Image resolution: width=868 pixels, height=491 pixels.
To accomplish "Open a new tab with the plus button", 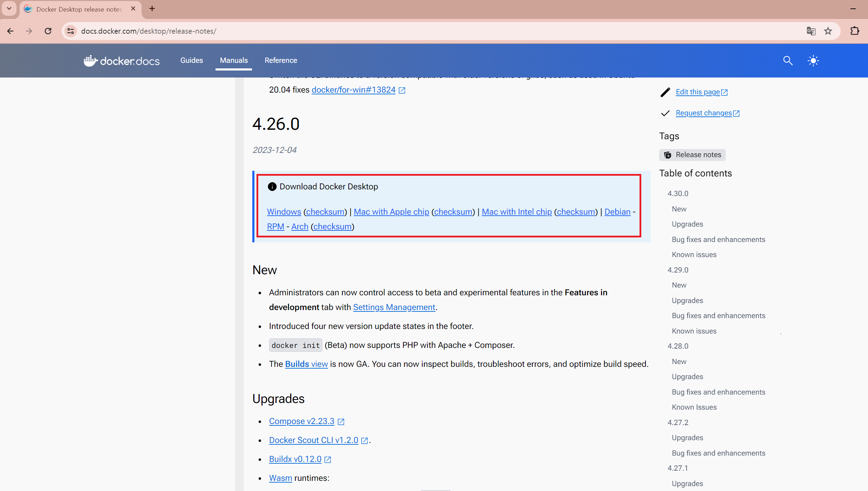I will tap(152, 8).
